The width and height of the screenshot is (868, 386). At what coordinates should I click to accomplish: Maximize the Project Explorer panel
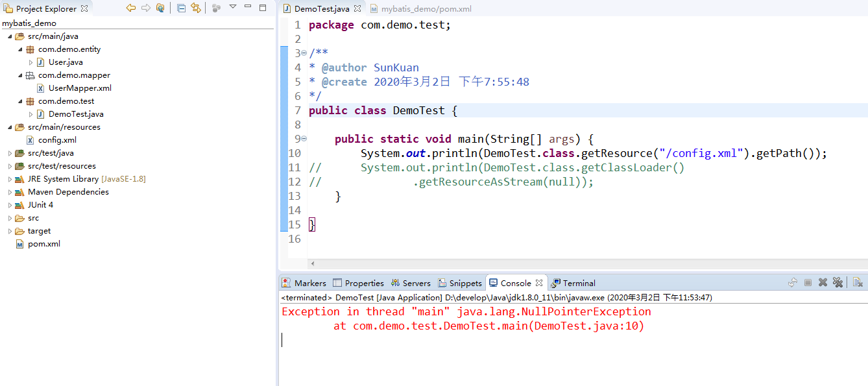(x=263, y=8)
